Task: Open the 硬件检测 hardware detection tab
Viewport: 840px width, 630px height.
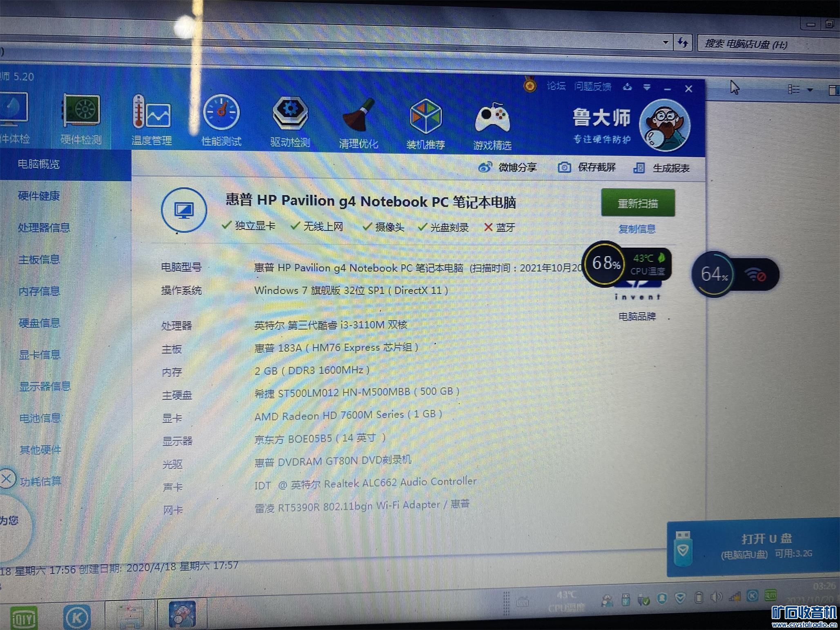Action: click(x=81, y=119)
